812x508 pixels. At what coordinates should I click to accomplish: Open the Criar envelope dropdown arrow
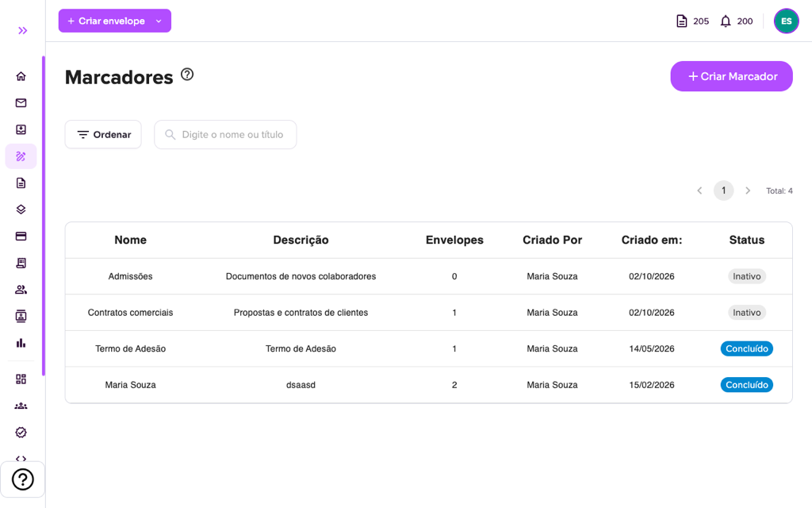[x=159, y=21]
